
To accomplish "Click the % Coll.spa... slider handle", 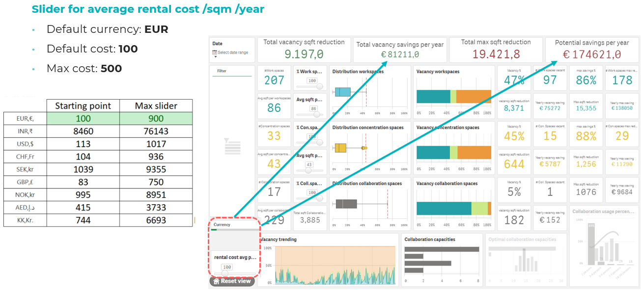I will tap(320, 198).
